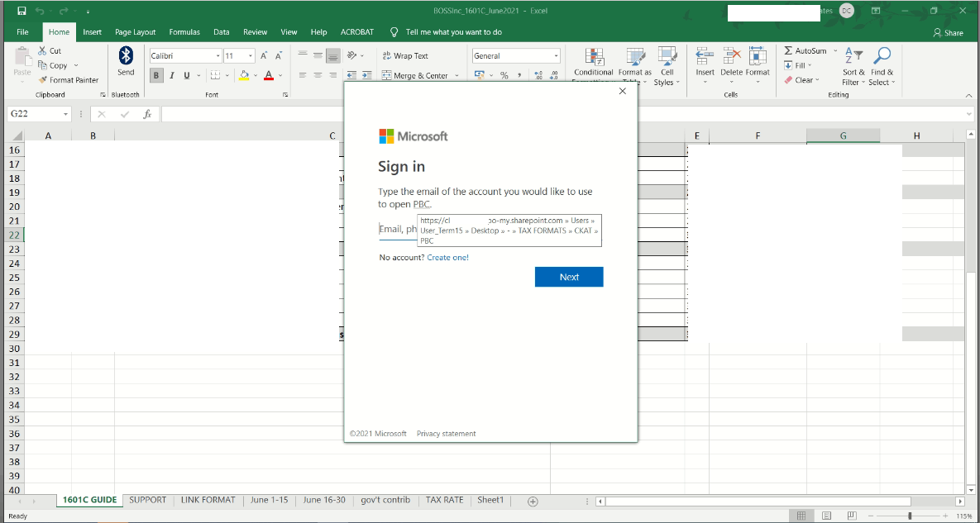Viewport: 980px width, 523px height.
Task: Decrease font size with the small A icon
Action: tap(278, 55)
